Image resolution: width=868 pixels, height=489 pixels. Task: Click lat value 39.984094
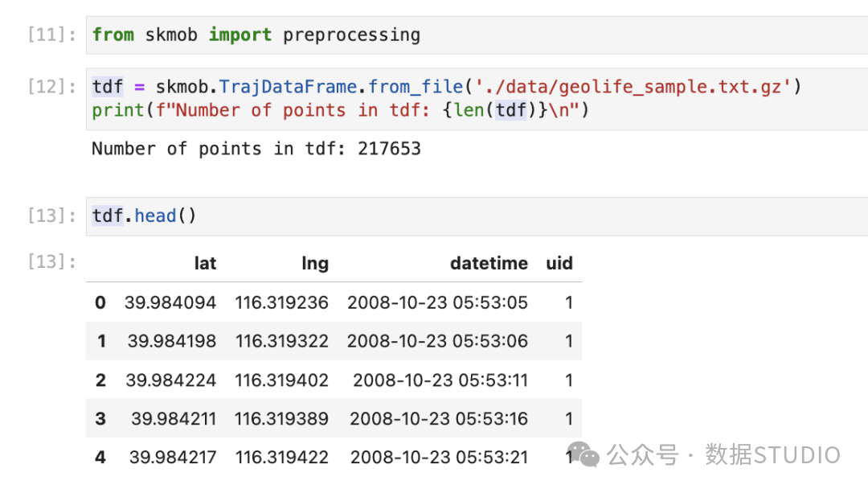[170, 303]
